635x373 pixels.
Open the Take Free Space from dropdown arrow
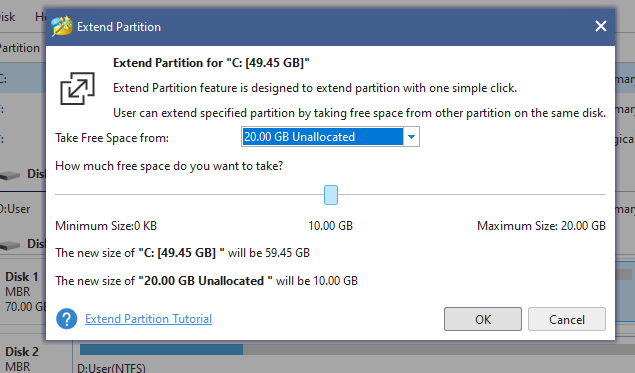click(411, 137)
